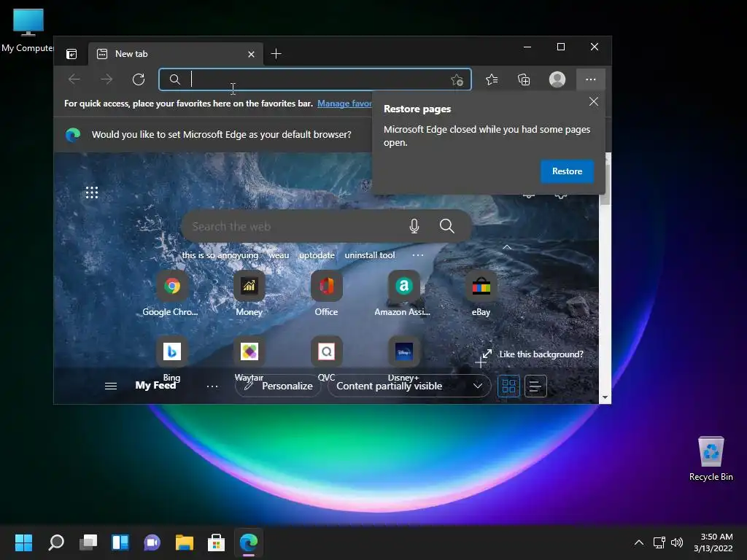The image size is (747, 560).
Task: Expand Content partially visible dropdown
Action: click(409, 386)
